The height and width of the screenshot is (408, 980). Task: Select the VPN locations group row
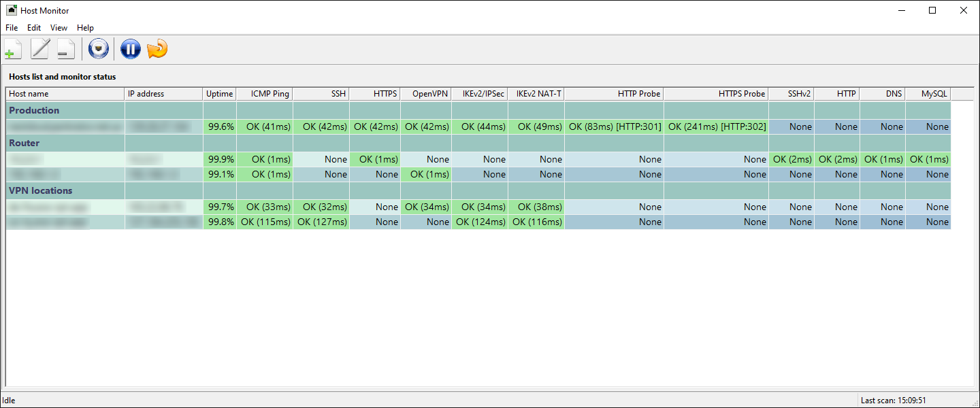[478, 190]
